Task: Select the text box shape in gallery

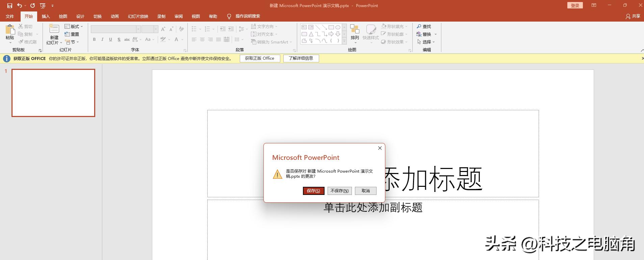Action: (x=304, y=27)
